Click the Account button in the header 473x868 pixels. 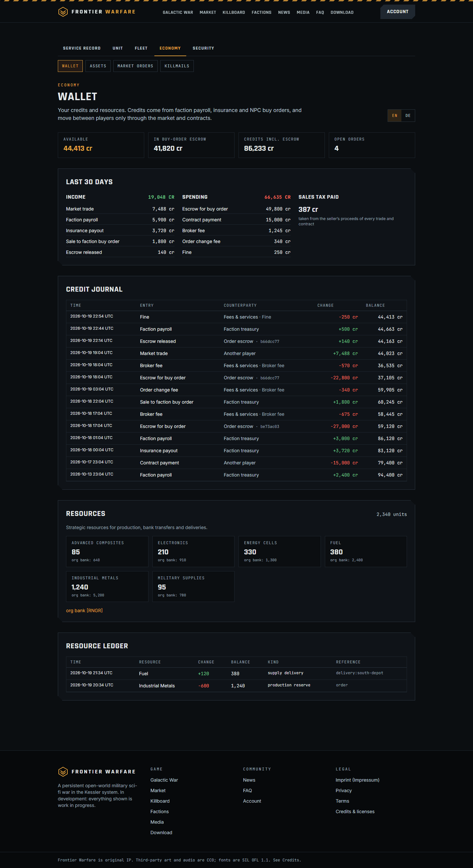coord(397,12)
